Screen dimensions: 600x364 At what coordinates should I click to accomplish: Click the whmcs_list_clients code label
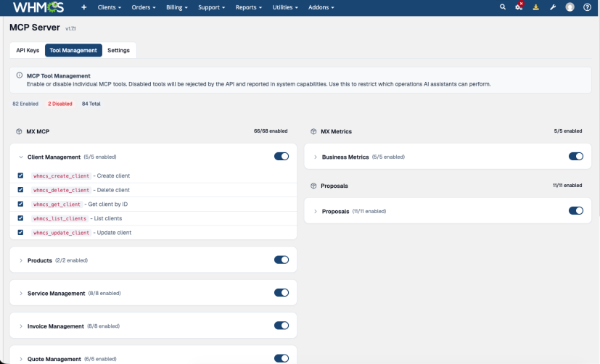pos(59,218)
